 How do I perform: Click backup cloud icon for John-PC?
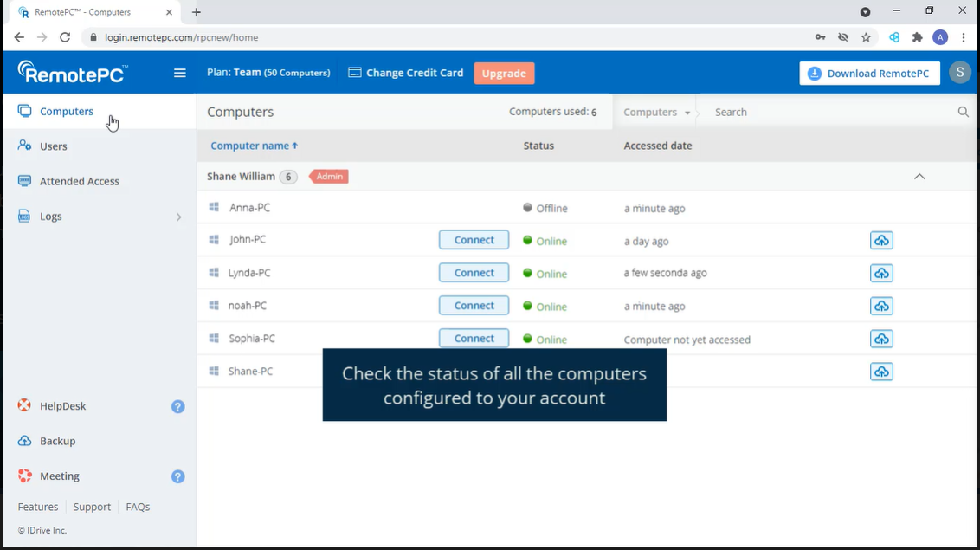click(x=881, y=241)
